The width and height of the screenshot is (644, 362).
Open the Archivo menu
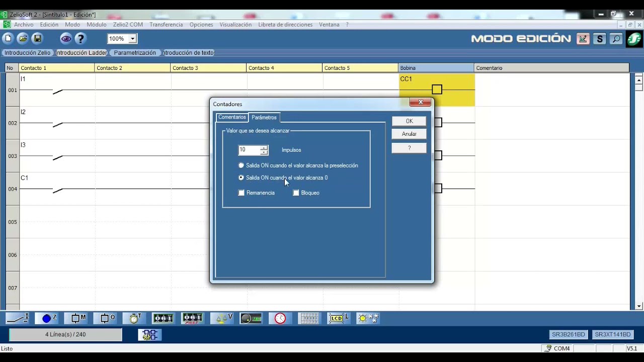pyautogui.click(x=24, y=25)
